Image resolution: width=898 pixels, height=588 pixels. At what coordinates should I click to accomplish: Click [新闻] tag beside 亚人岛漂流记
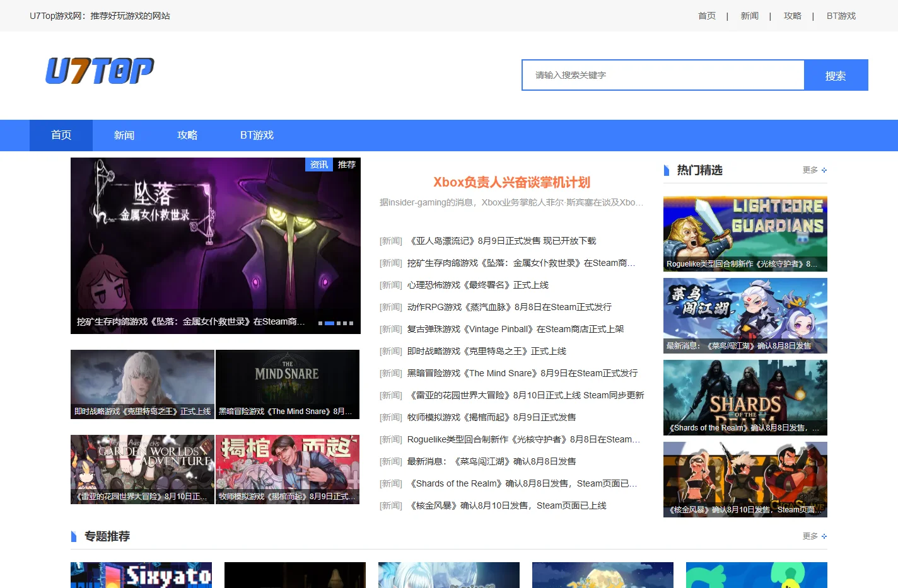click(x=391, y=241)
